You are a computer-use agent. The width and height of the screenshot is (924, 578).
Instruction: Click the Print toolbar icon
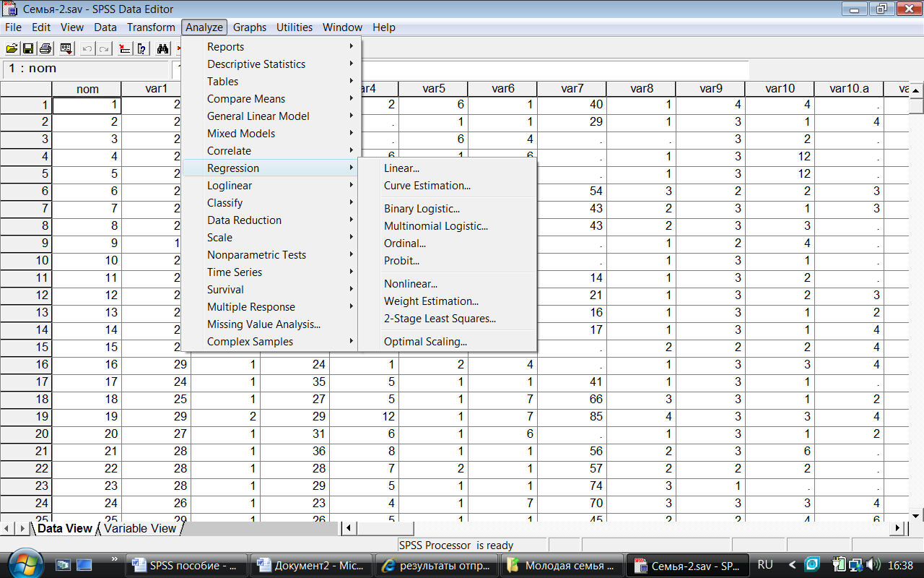[45, 48]
